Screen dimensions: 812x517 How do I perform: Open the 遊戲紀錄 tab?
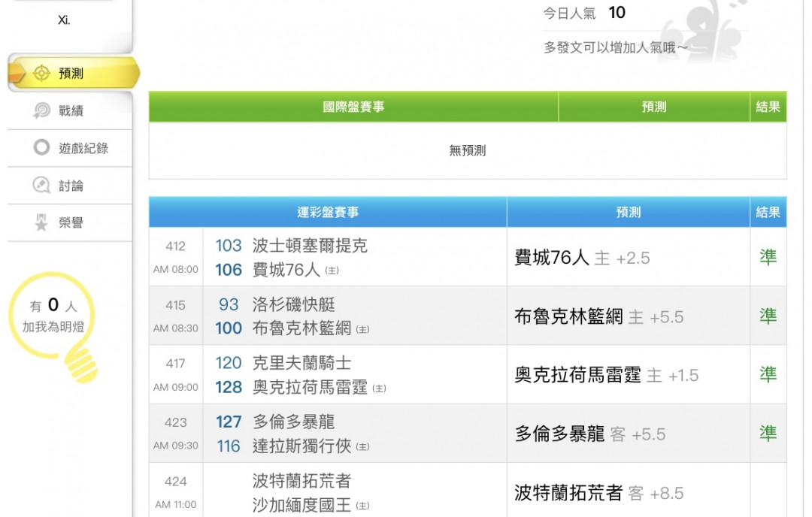tap(70, 148)
